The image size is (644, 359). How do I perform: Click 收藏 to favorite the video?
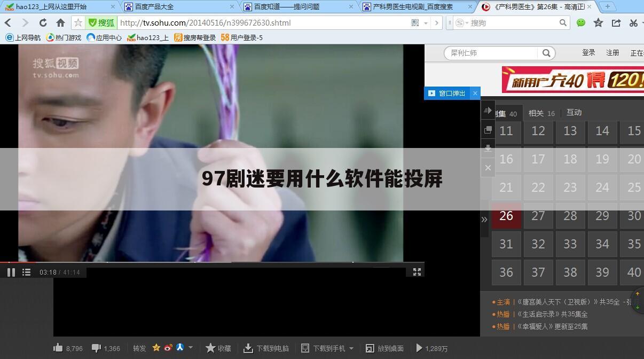point(218,348)
